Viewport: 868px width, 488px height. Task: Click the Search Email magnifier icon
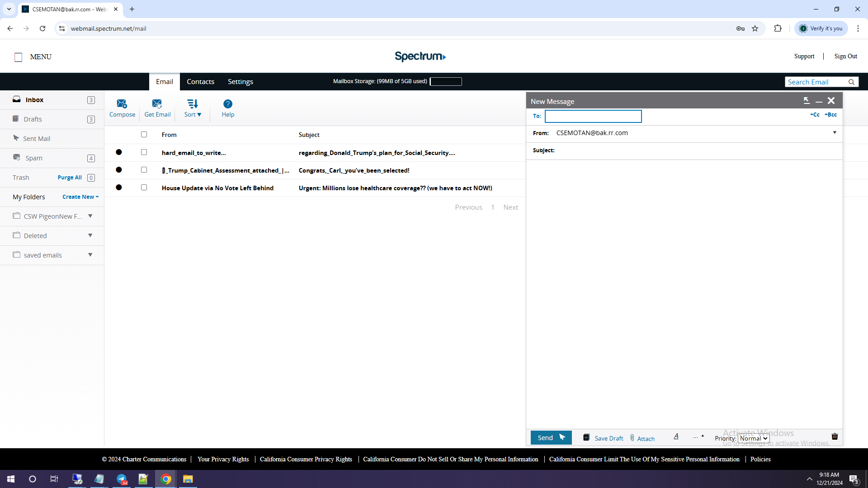pos(851,82)
